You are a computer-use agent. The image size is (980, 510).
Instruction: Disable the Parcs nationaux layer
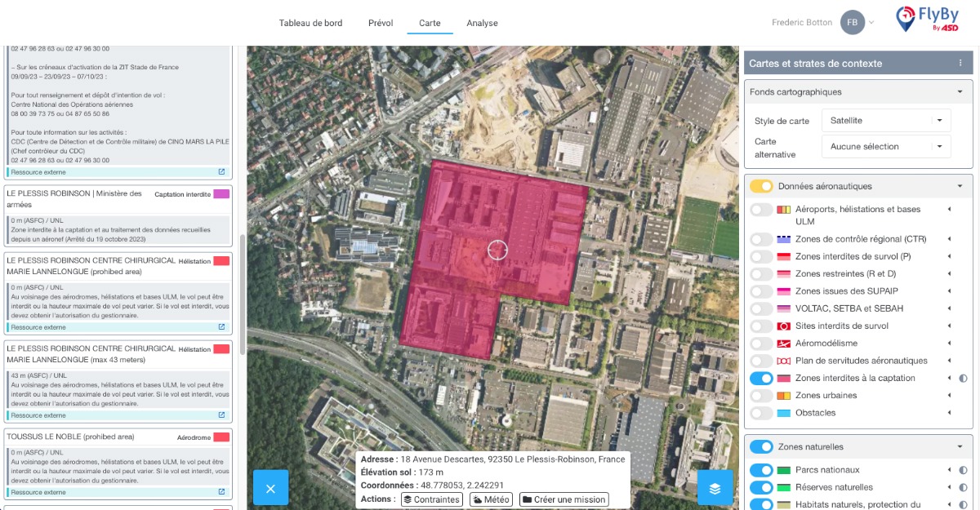(761, 470)
